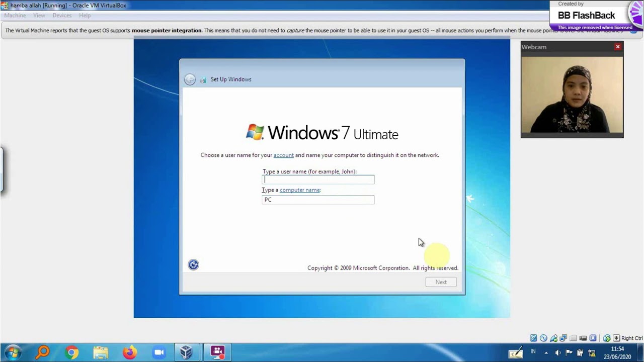644x362 pixels.
Task: Click the handwriting input panel tray icon
Action: pos(516,352)
